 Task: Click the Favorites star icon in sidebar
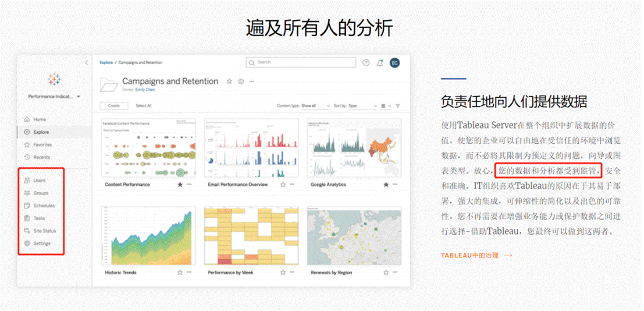27,145
